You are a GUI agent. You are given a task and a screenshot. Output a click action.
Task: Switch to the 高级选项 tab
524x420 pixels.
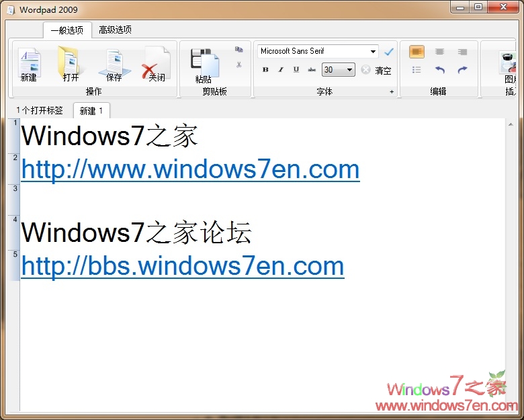click(x=115, y=30)
